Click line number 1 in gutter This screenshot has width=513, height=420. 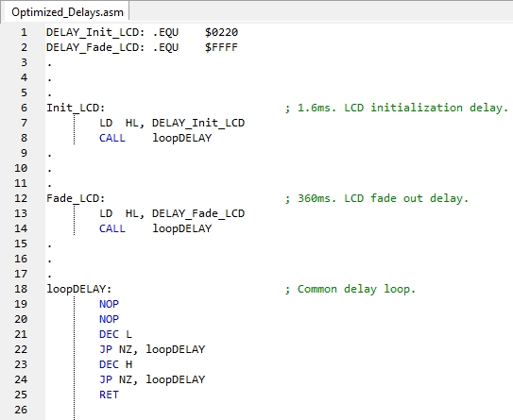pyautogui.click(x=24, y=32)
